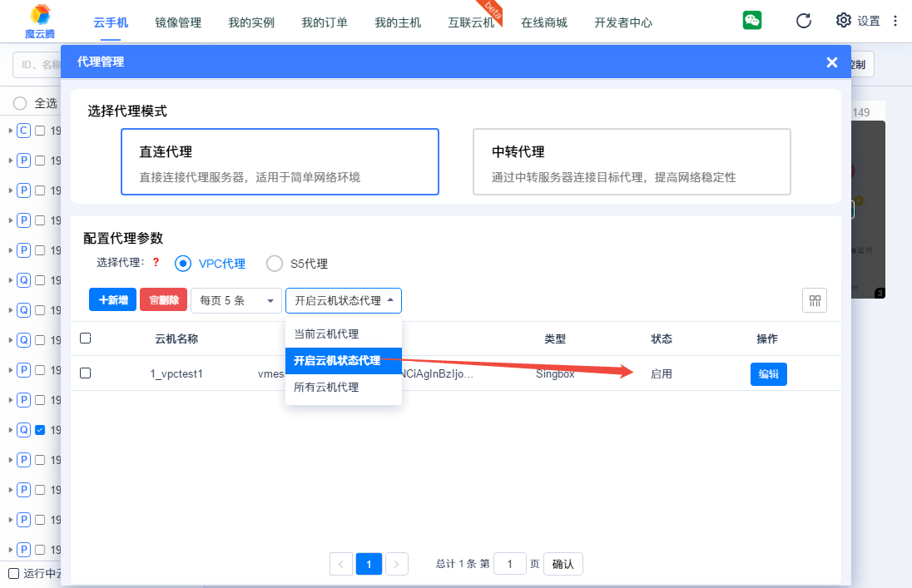This screenshot has height=588, width=912.
Task: Open the three-dot more options menu
Action: click(x=895, y=21)
